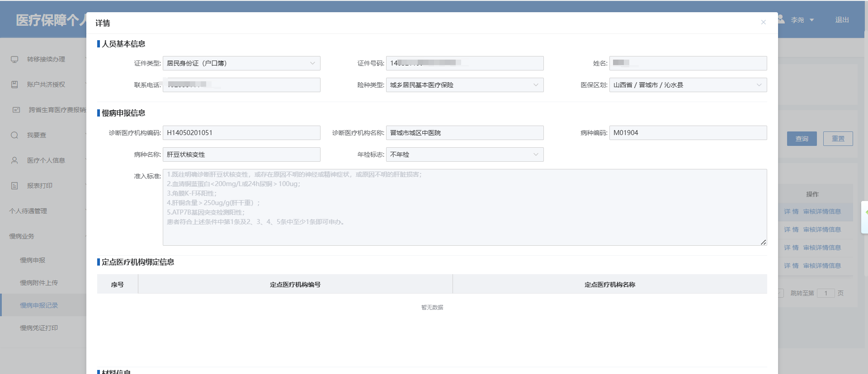Screen dimensions: 868x374
Task: Select 慢病凭证打印 submenu item
Action: (39, 328)
